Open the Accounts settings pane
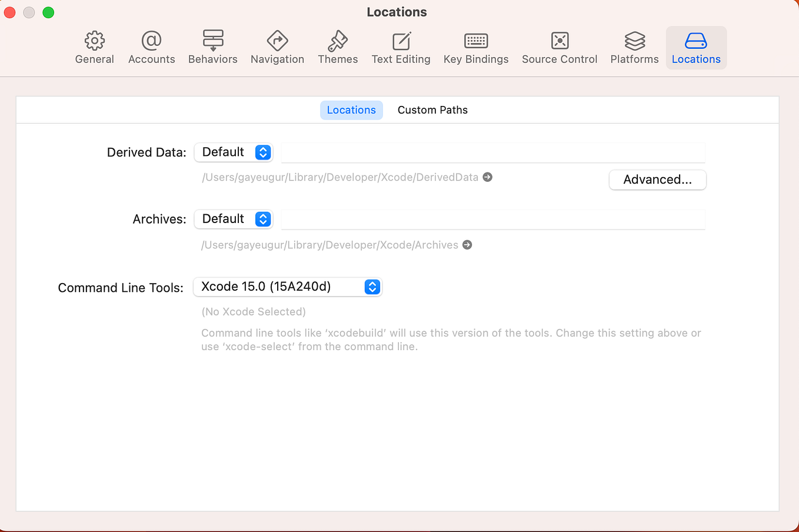This screenshot has height=532, width=799. coord(151,48)
